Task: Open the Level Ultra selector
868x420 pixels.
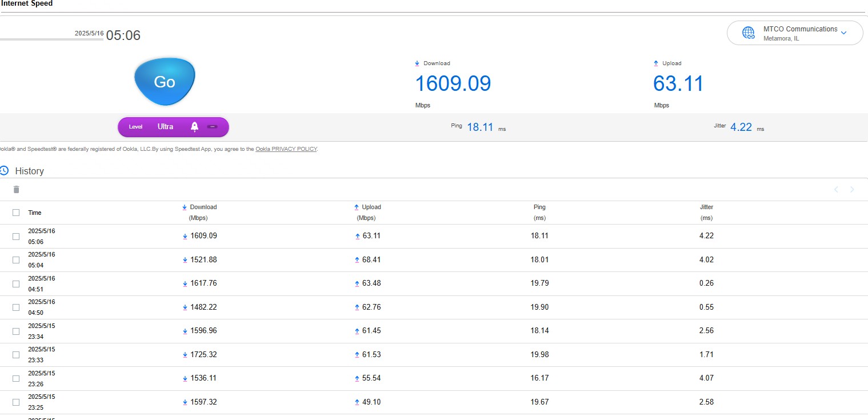Action: [173, 127]
